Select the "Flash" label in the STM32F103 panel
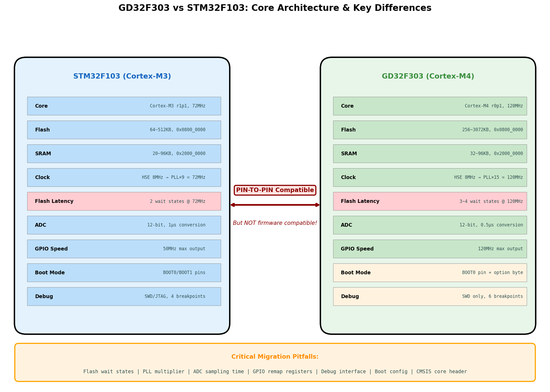The height and width of the screenshot is (392, 550). (x=42, y=130)
